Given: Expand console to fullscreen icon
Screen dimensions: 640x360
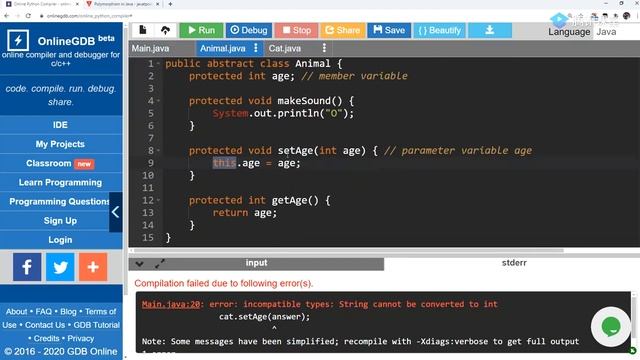Looking at the screenshot, I should click(160, 264).
